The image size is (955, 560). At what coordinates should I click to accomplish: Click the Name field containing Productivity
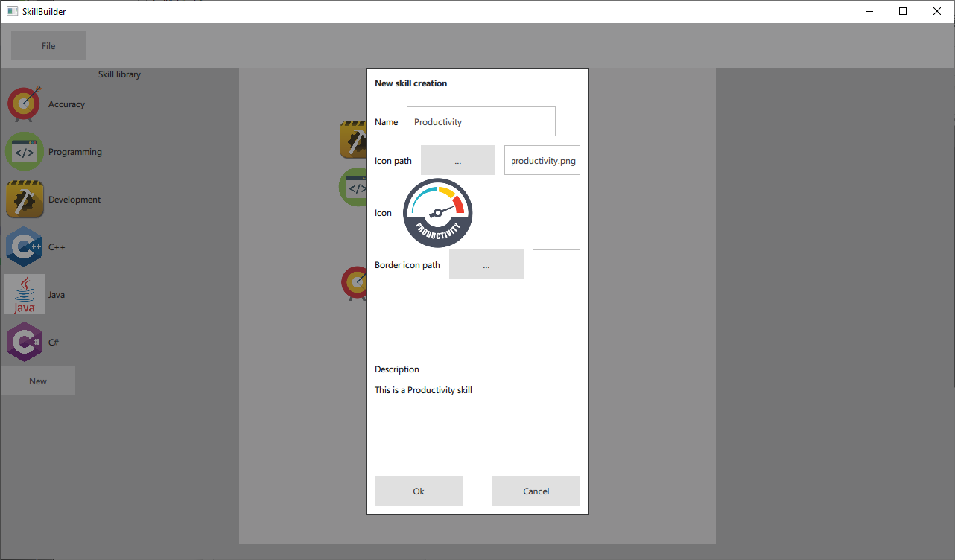(x=481, y=122)
